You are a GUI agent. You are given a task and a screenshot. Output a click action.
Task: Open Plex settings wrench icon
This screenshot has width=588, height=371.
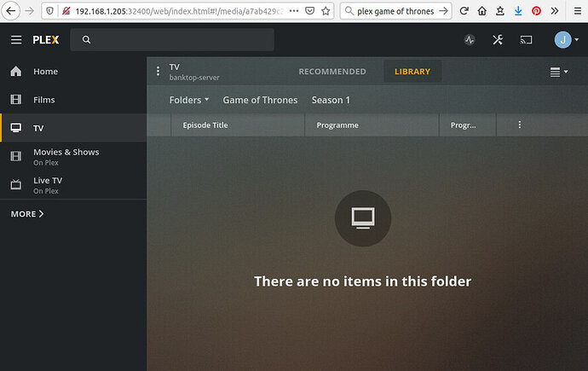[x=498, y=40]
